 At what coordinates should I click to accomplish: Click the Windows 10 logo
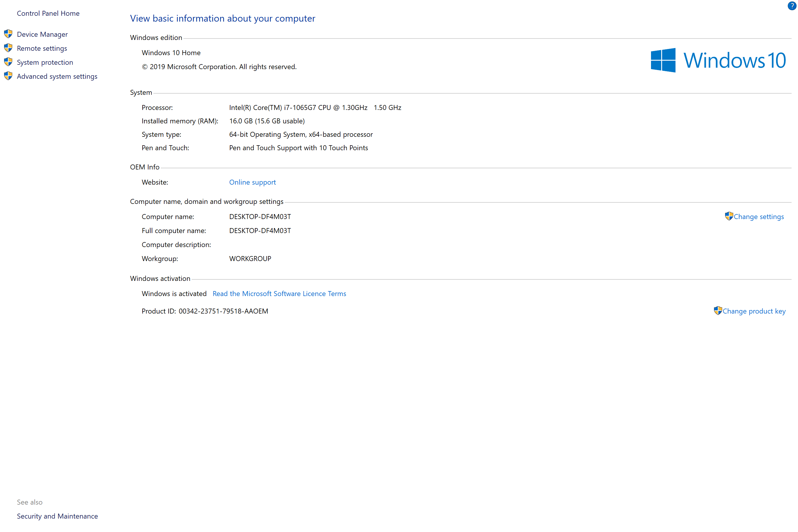point(718,60)
